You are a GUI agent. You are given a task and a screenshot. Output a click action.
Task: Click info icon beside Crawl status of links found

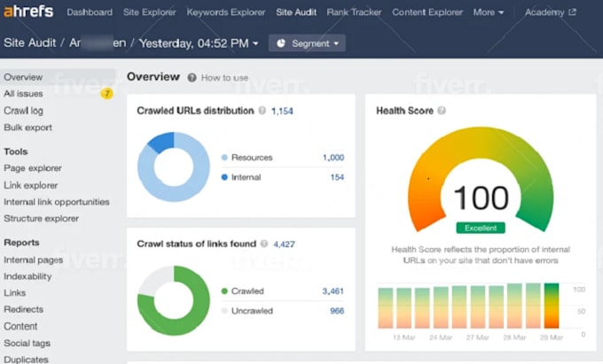(x=264, y=244)
